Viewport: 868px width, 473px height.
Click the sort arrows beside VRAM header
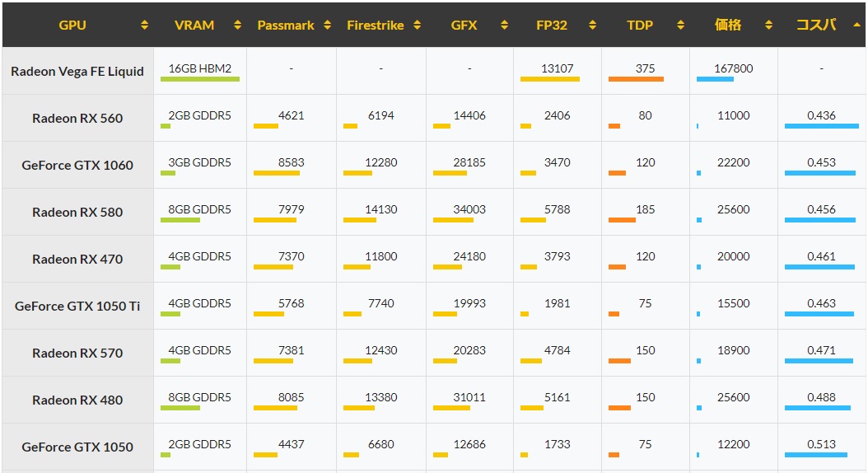point(237,25)
